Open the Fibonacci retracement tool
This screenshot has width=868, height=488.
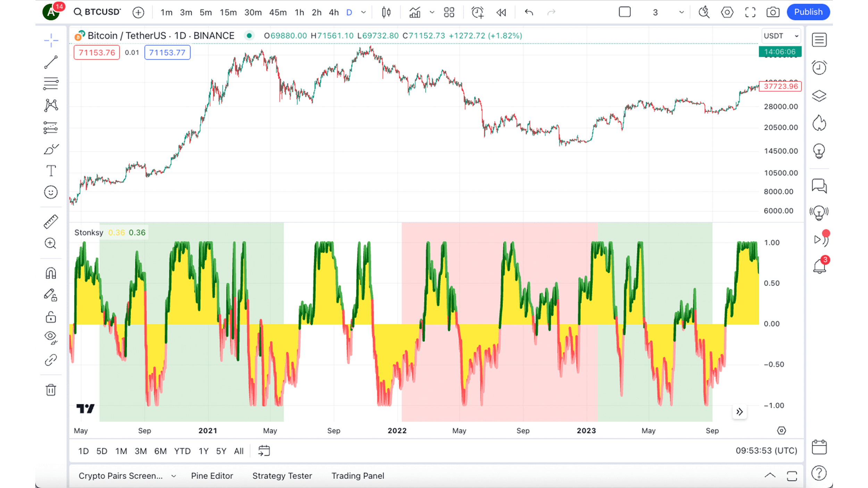[x=51, y=84]
